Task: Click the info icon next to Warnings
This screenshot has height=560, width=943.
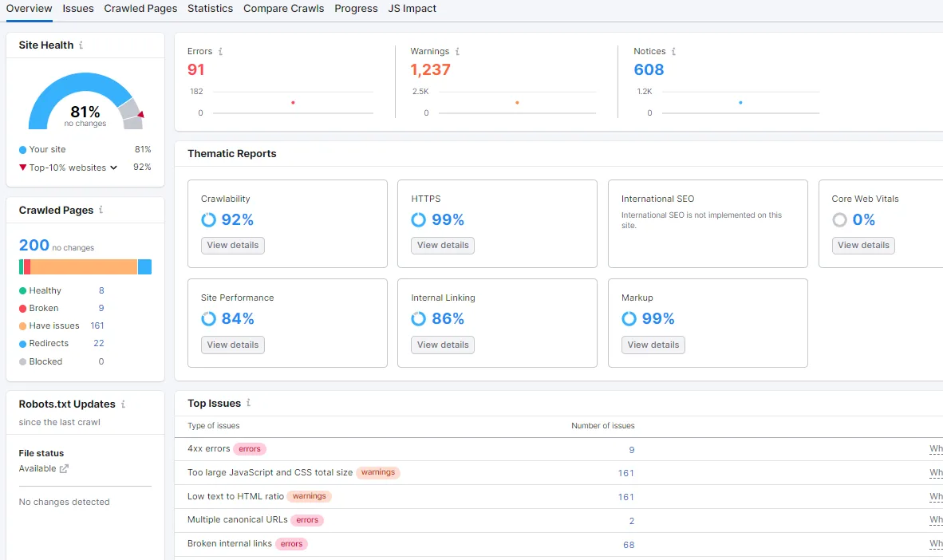Action: pyautogui.click(x=457, y=52)
